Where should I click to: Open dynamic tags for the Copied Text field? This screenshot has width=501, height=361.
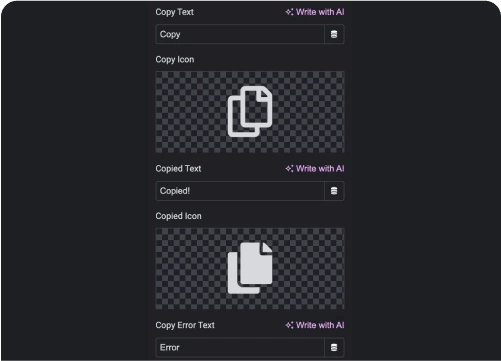tap(334, 191)
